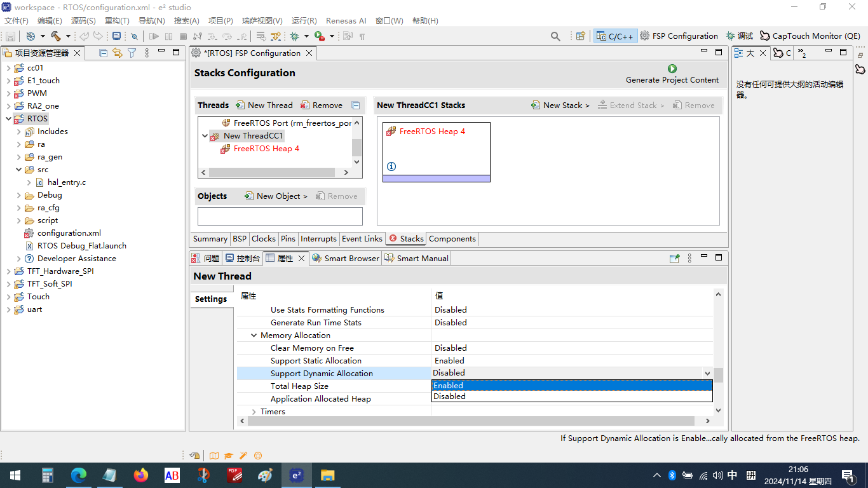Viewport: 868px width, 488px height.
Task: Click the info icon in FreeRTOS Heap 4 block
Action: coord(391,166)
